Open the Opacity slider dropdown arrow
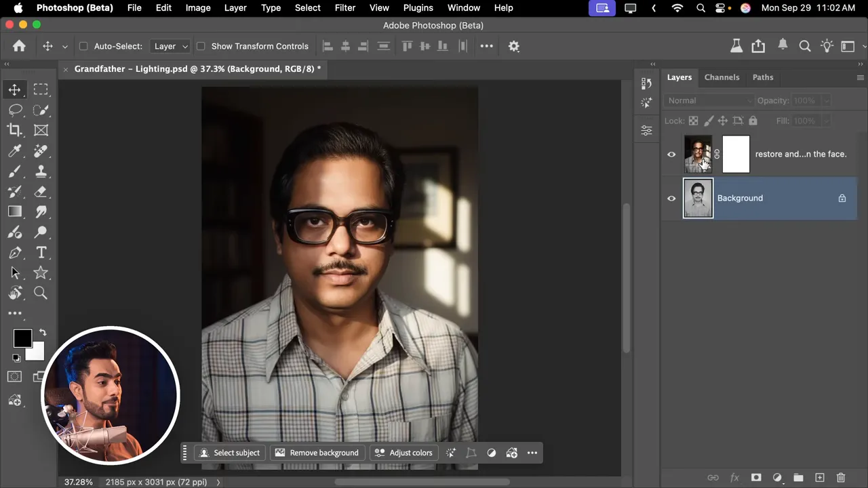 click(x=826, y=100)
